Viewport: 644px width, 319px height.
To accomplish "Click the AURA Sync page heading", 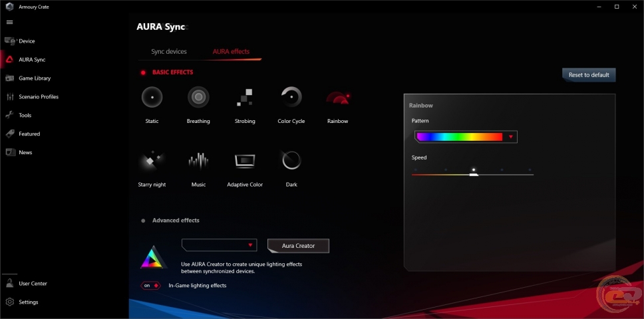I will click(160, 27).
